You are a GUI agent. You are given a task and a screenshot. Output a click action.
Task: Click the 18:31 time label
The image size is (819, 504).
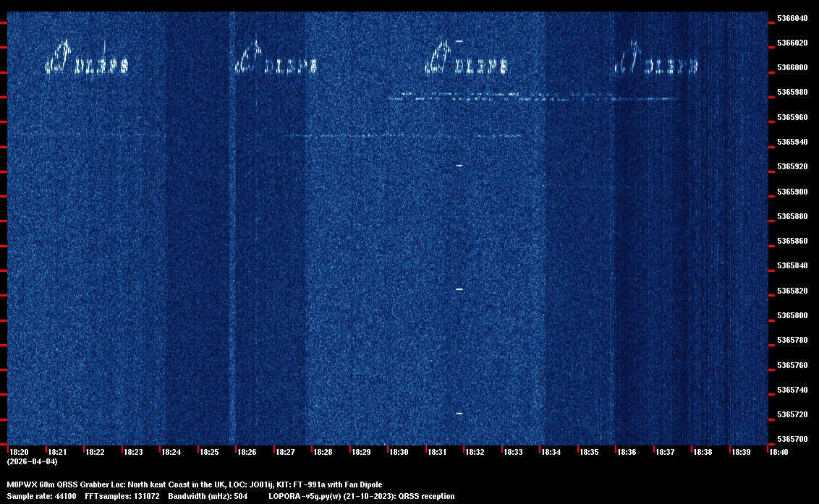[x=437, y=452]
